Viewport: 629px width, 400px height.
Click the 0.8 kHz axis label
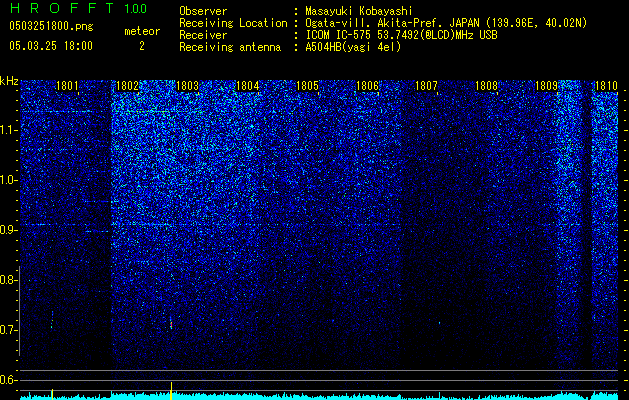[x=8, y=280]
